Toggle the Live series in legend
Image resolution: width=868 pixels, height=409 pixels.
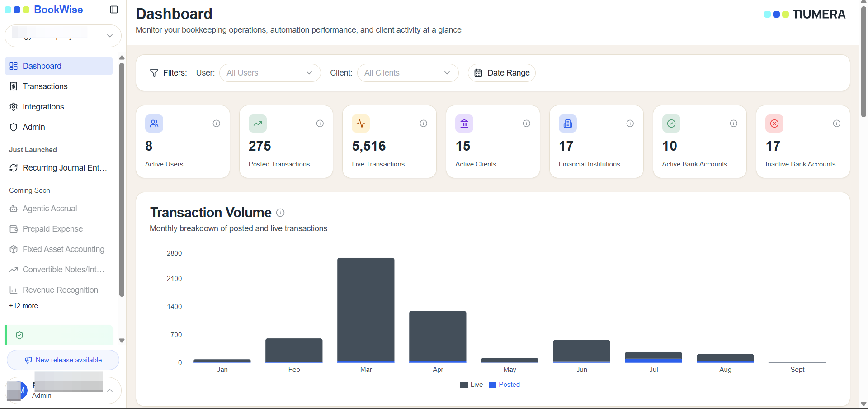click(x=472, y=385)
